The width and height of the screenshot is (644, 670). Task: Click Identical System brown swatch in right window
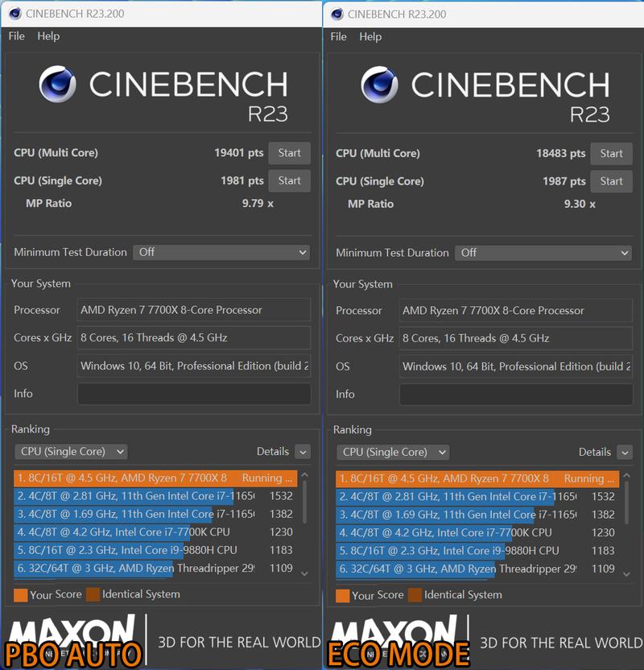(415, 595)
